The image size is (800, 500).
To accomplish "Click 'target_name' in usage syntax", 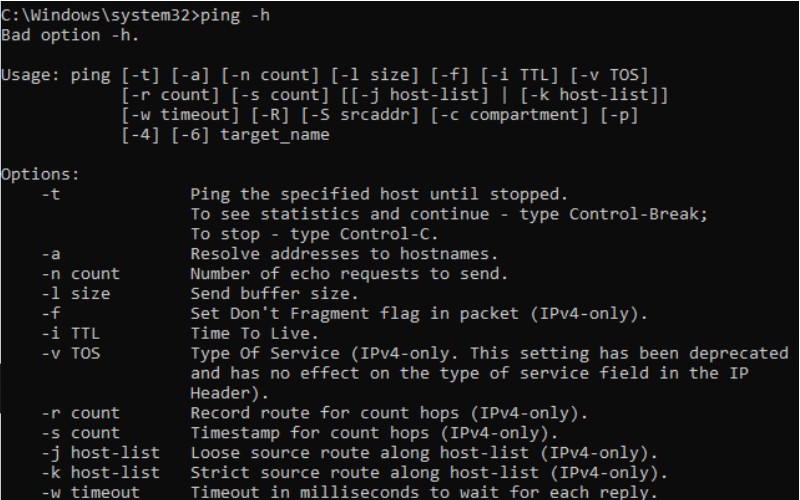I will [x=275, y=135].
